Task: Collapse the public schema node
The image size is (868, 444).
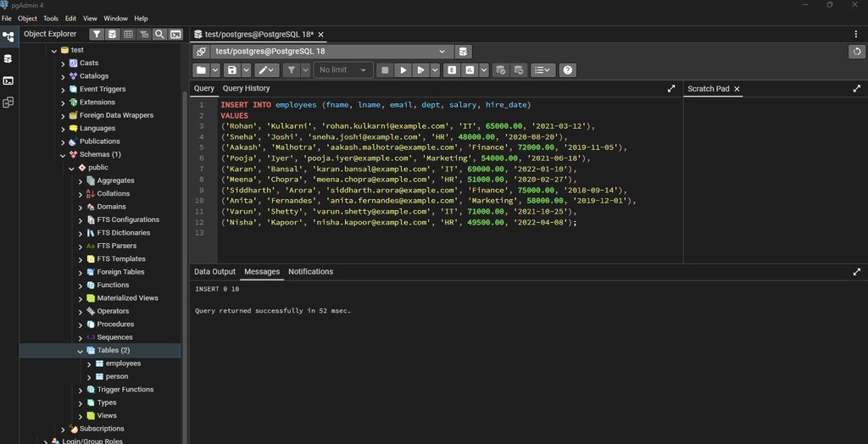Action: 71,168
